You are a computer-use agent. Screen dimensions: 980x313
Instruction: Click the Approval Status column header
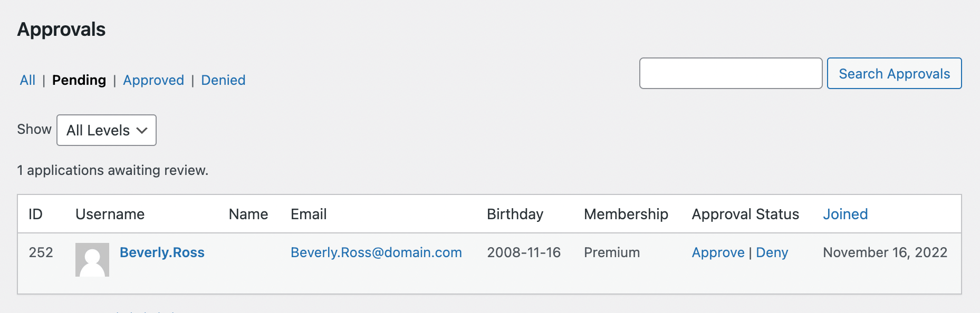click(x=745, y=214)
